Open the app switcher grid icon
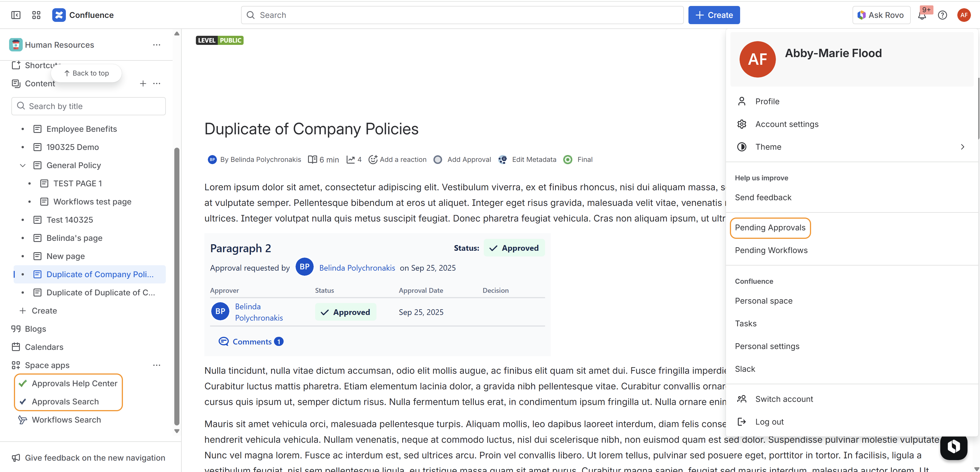 [x=36, y=15]
